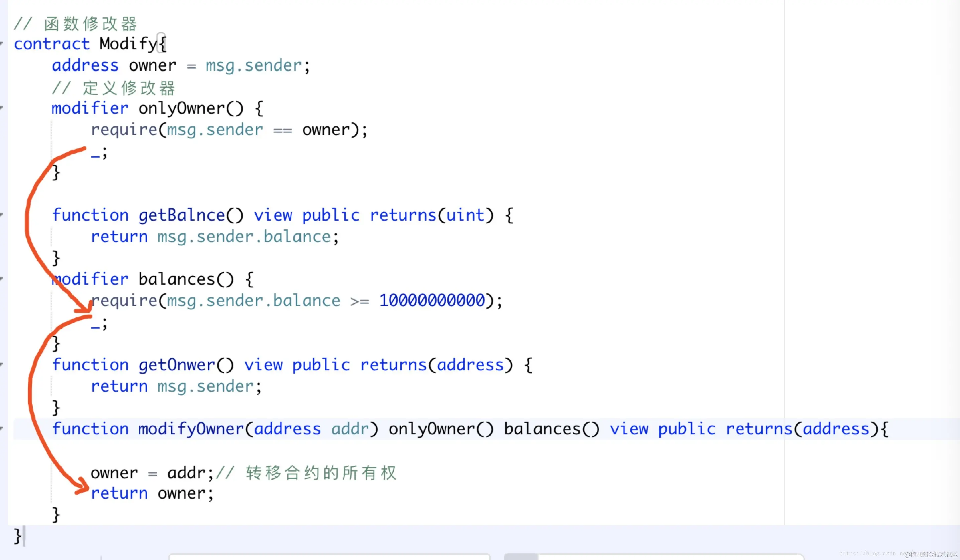This screenshot has width=960, height=560.
Task: Fold the balances modifier block
Action: 2,279
